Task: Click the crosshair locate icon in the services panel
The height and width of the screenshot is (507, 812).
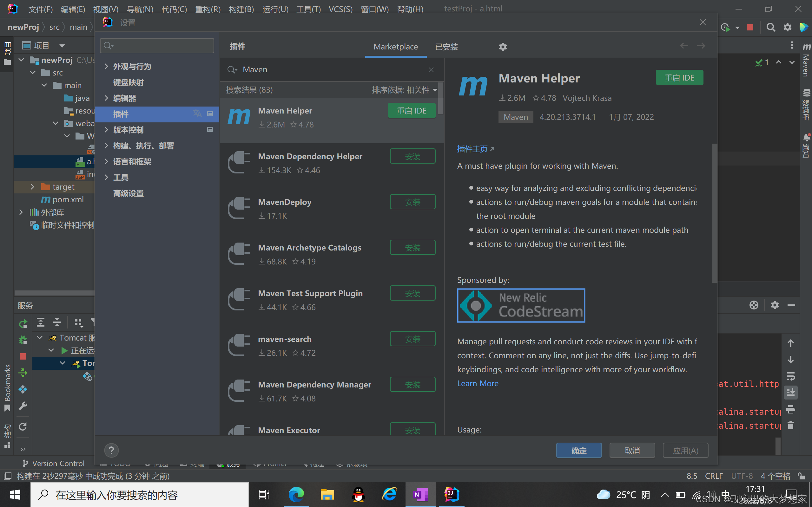Action: coord(754,305)
